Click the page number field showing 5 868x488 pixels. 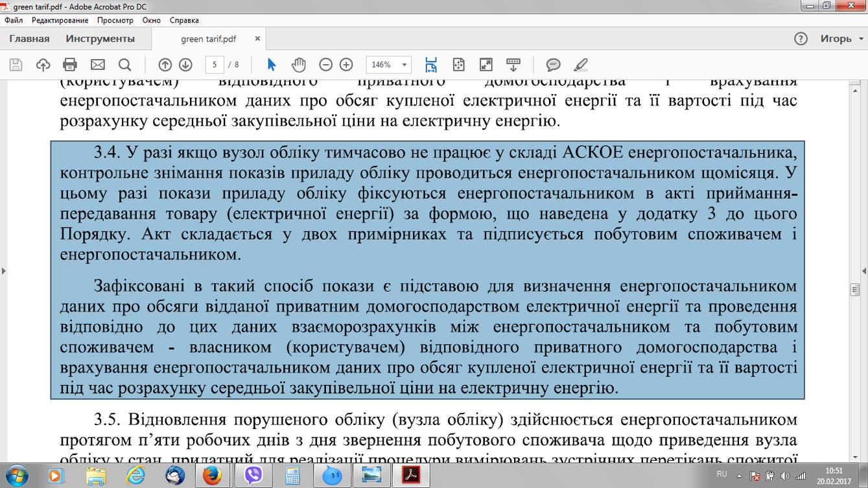(215, 65)
